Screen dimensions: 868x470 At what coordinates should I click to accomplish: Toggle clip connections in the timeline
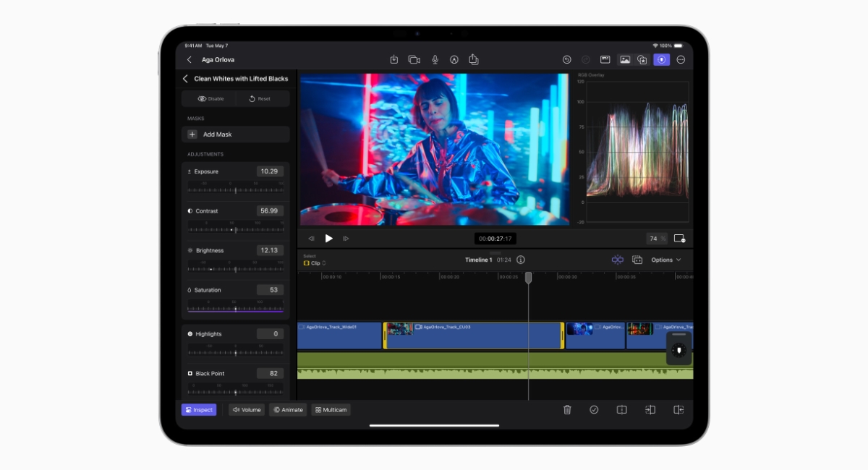[617, 260]
